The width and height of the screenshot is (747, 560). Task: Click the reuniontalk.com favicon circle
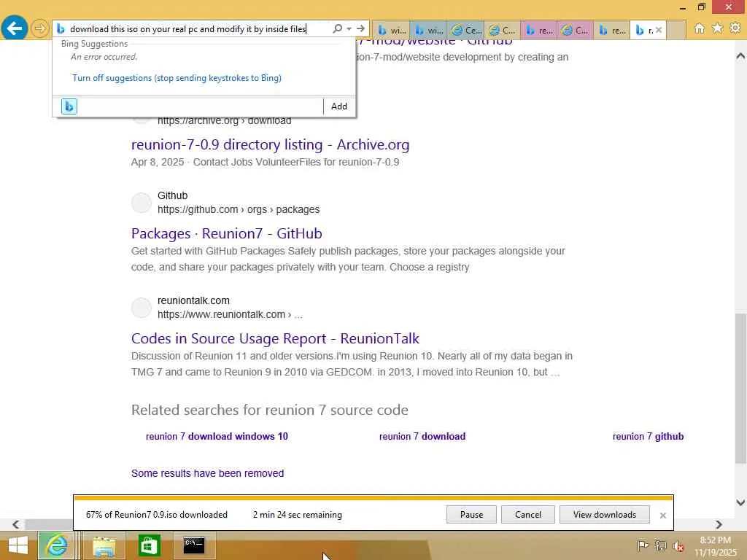[x=142, y=308]
